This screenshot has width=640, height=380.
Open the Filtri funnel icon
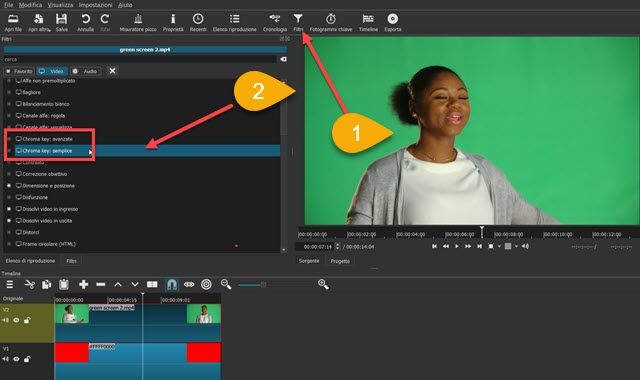pos(298,19)
